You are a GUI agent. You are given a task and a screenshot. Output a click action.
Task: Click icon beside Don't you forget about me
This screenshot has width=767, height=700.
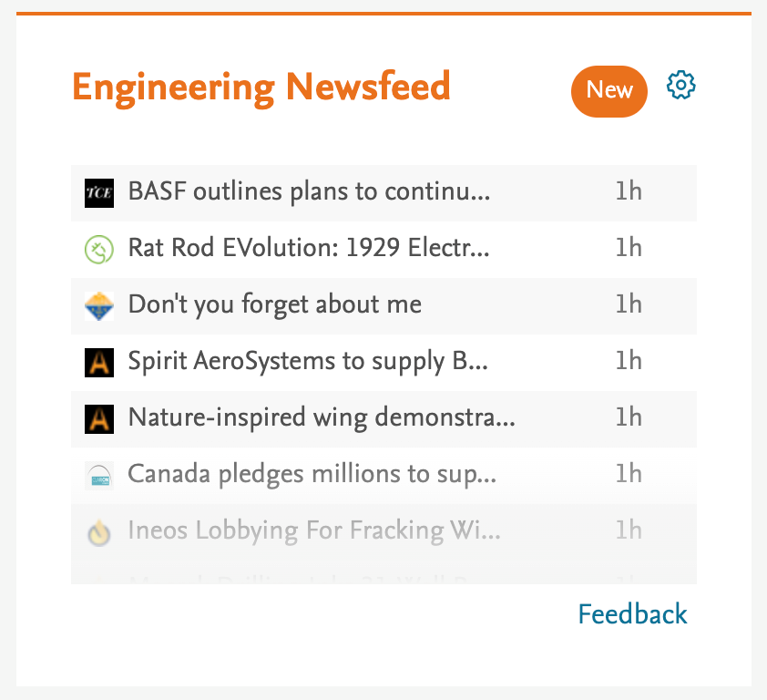[x=99, y=305]
